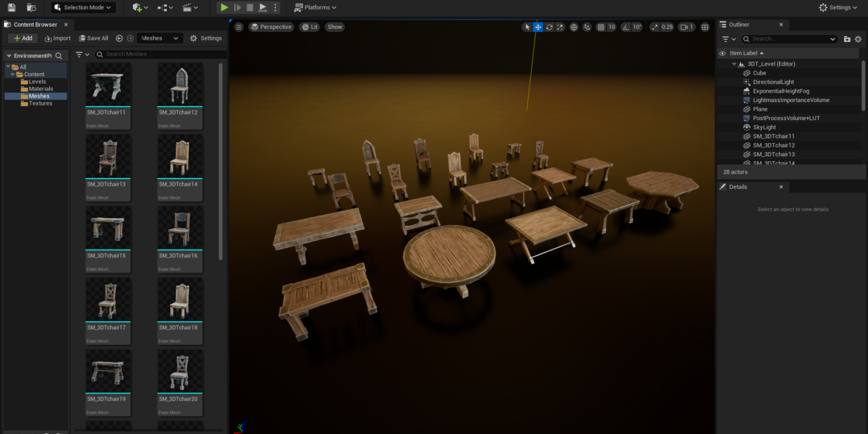868x434 pixels.
Task: Toggle grid snapping icon
Action: 600,27
